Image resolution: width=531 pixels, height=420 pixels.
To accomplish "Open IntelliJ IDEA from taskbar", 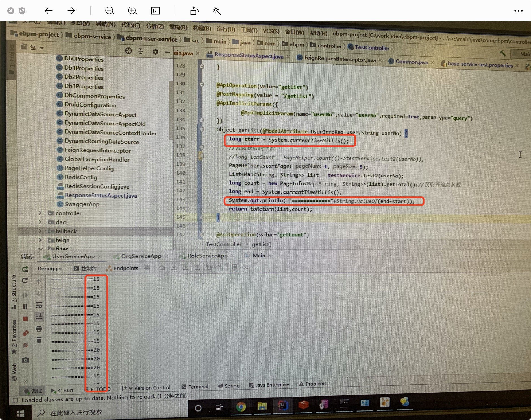I will pyautogui.click(x=283, y=406).
